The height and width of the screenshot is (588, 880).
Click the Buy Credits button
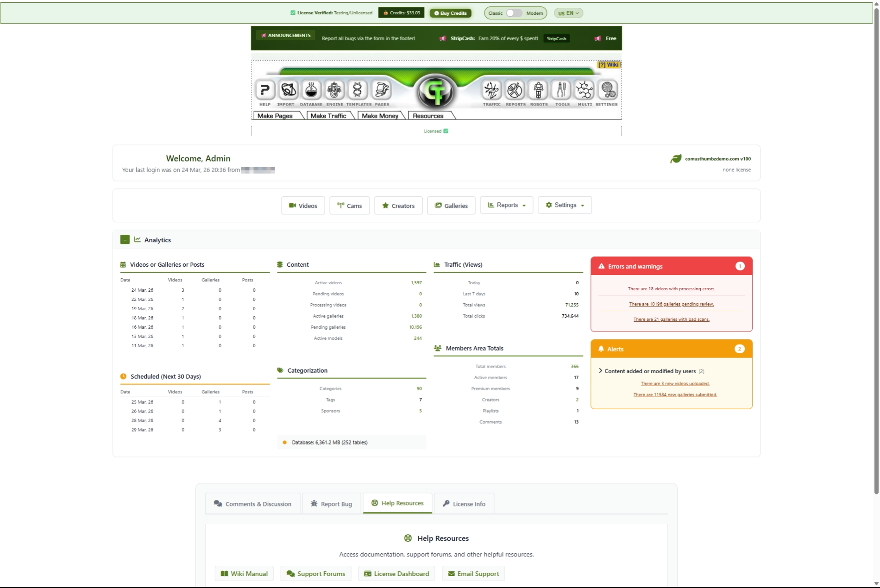450,13
